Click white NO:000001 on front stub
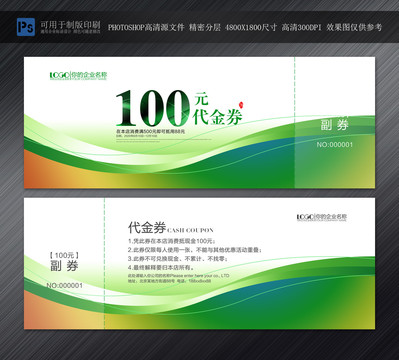This screenshot has width=399, height=360. pyautogui.click(x=334, y=145)
